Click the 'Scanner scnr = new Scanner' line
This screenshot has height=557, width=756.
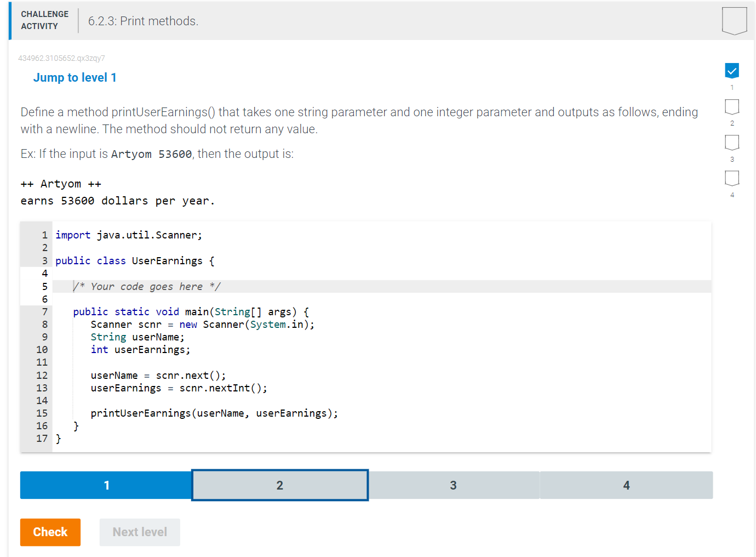coord(203,325)
